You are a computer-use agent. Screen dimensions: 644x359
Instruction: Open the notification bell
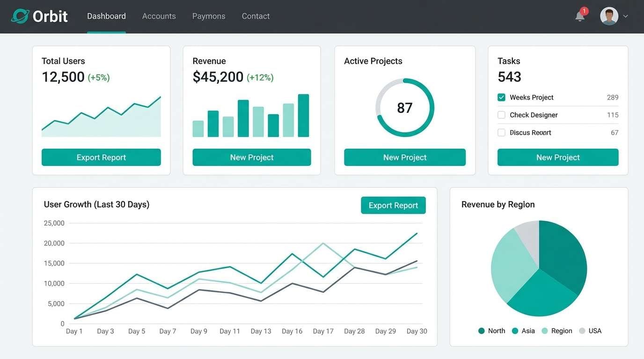(579, 17)
